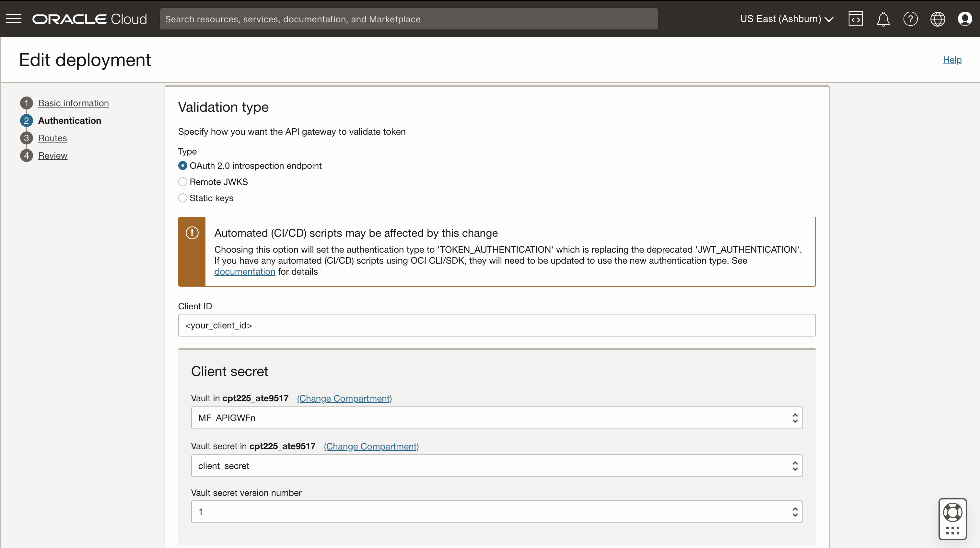Screen dimensions: 980x548
Task: Go to the Review step
Action: [x=53, y=155]
